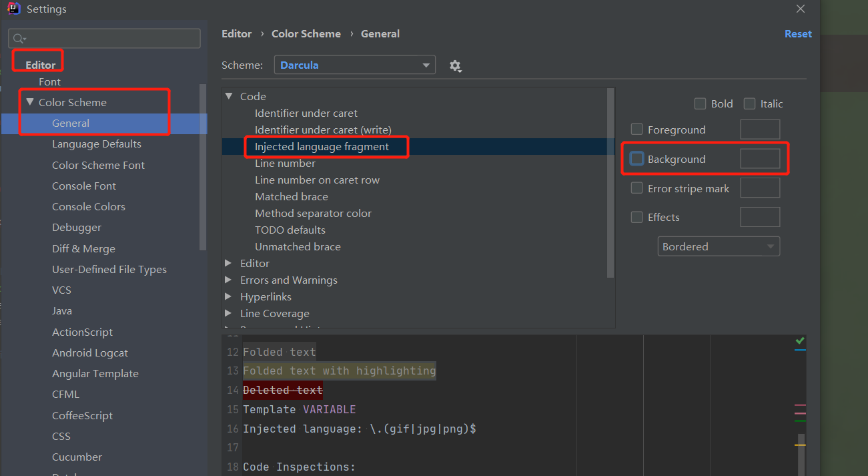This screenshot has height=476, width=868.
Task: Click the sidebar vertical scrollbar
Action: click(x=203, y=167)
